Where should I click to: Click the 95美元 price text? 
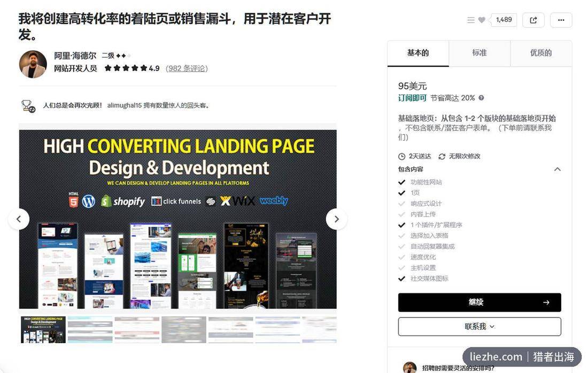413,86
